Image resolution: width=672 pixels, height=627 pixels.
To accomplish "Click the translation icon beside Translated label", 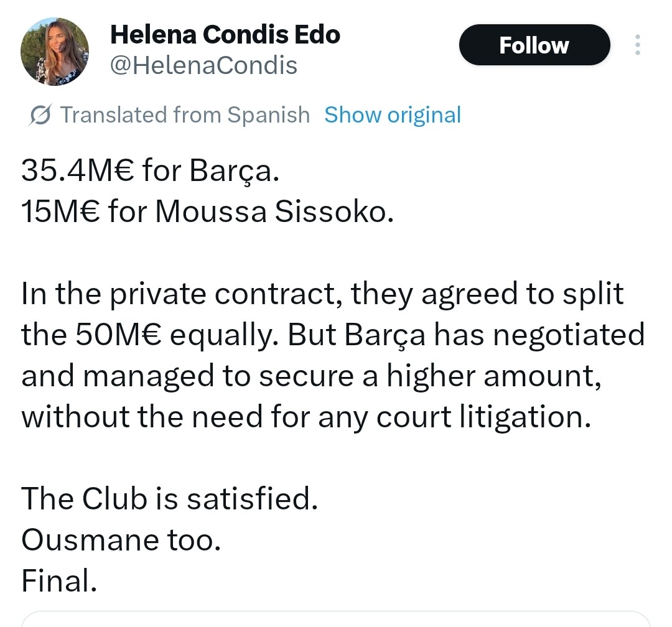I will click(40, 116).
